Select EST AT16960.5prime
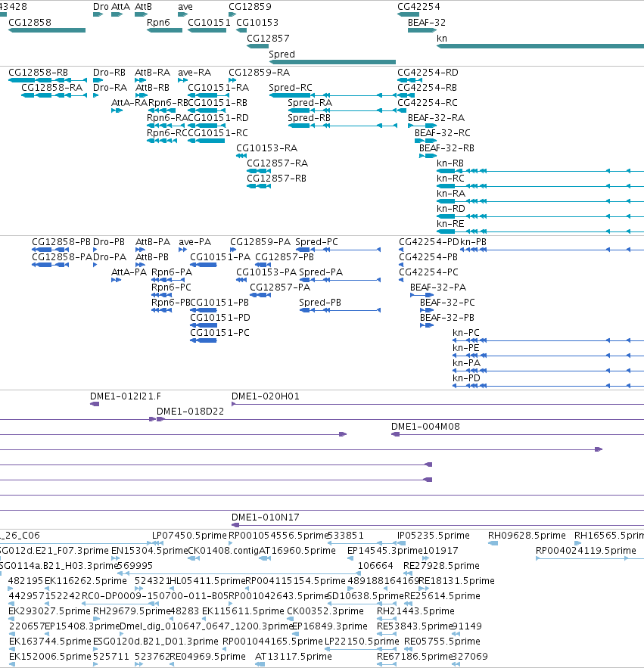Viewport: 644px width, 668px height. pos(265,558)
